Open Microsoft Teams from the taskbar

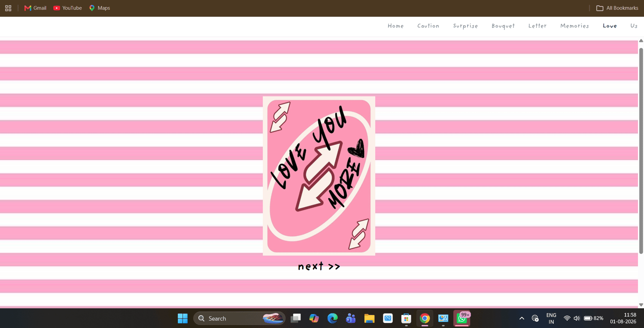point(351,319)
